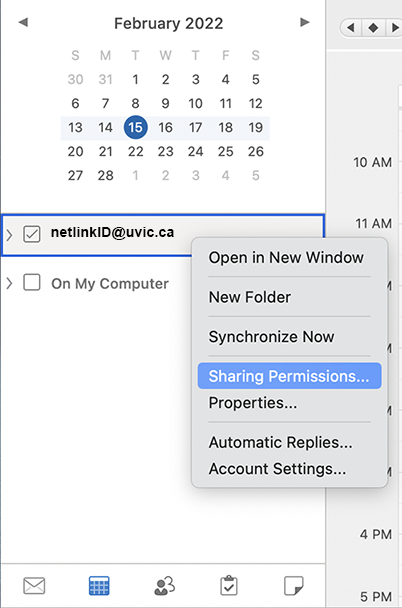402x608 pixels.
Task: Click the netlinkID@uvic.ca account label
Action: (112, 232)
